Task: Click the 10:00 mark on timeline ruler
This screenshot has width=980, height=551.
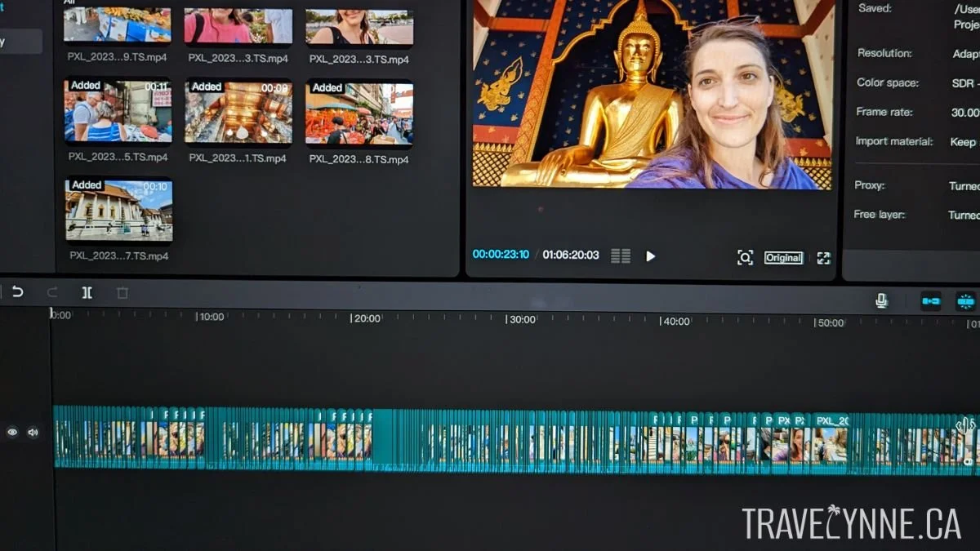Action: 212,317
